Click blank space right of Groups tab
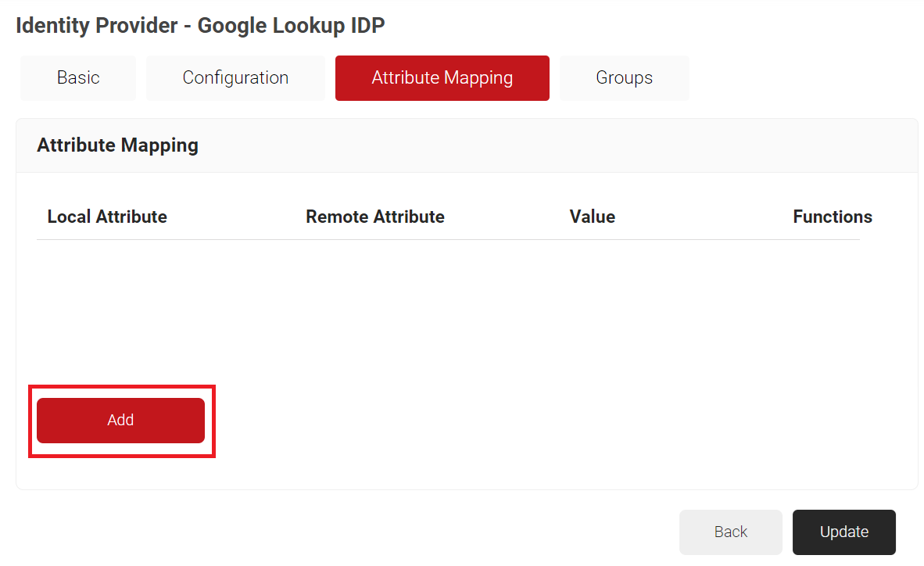The width and height of the screenshot is (924, 566). tap(797, 78)
